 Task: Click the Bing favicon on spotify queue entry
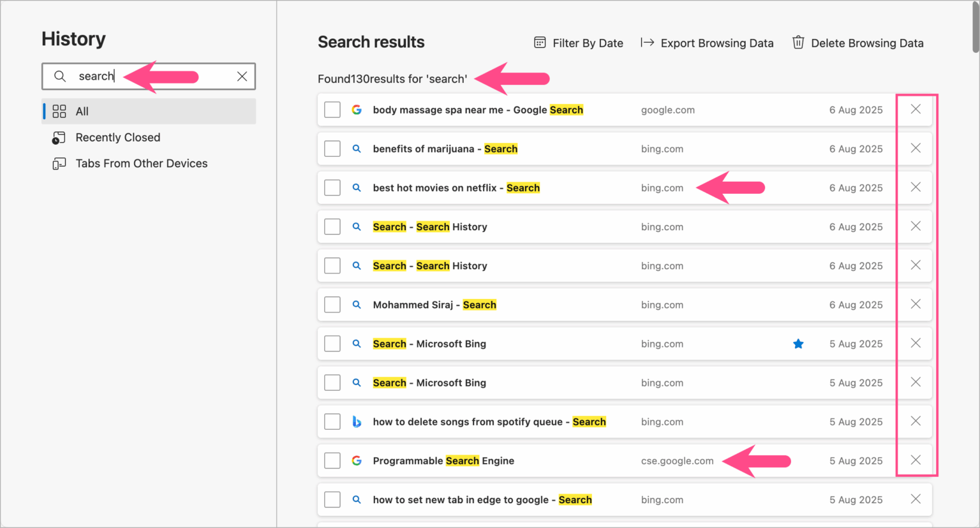tap(357, 422)
